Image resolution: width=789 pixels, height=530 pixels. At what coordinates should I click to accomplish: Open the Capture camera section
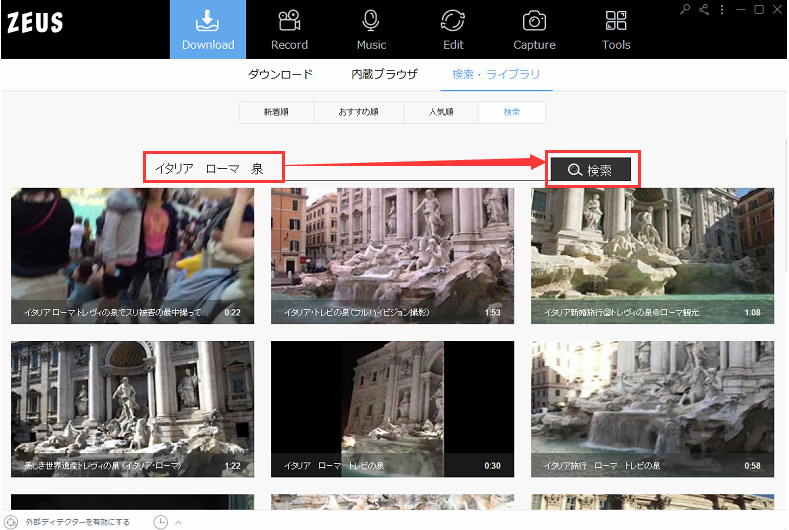[534, 30]
